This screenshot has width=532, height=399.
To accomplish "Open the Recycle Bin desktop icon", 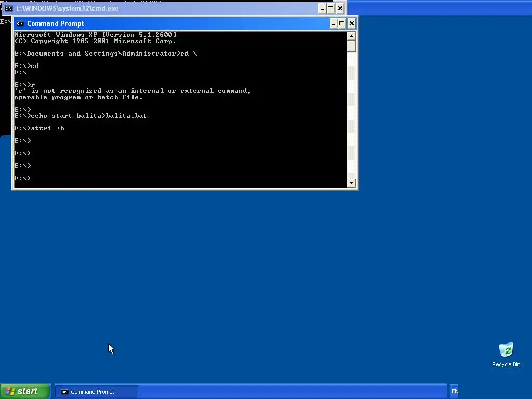I will coord(506,355).
